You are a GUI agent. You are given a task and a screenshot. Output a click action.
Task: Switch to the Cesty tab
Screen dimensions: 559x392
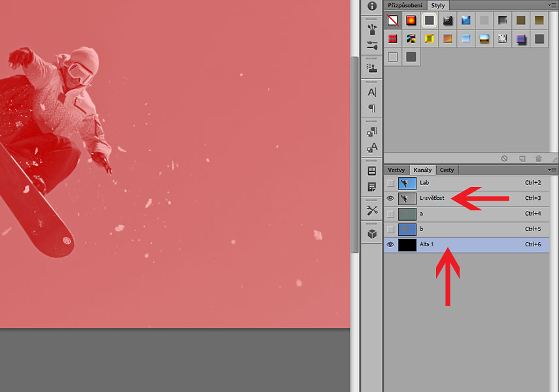point(447,170)
